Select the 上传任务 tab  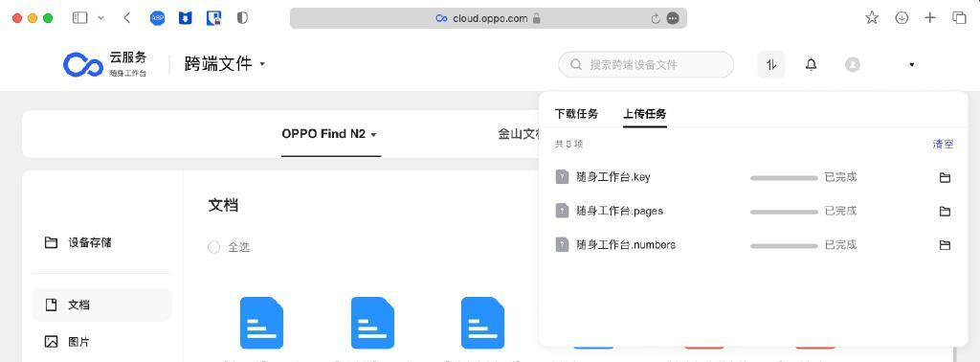(x=645, y=114)
